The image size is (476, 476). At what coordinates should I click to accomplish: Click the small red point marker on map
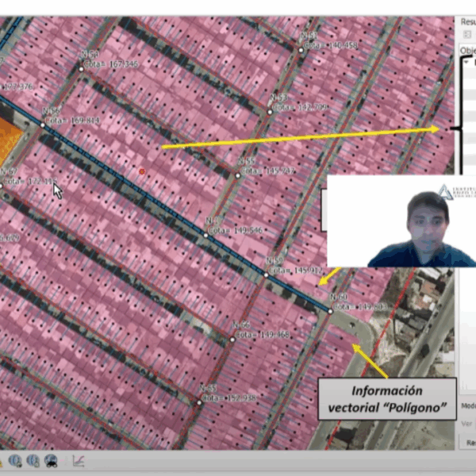pos(142,171)
